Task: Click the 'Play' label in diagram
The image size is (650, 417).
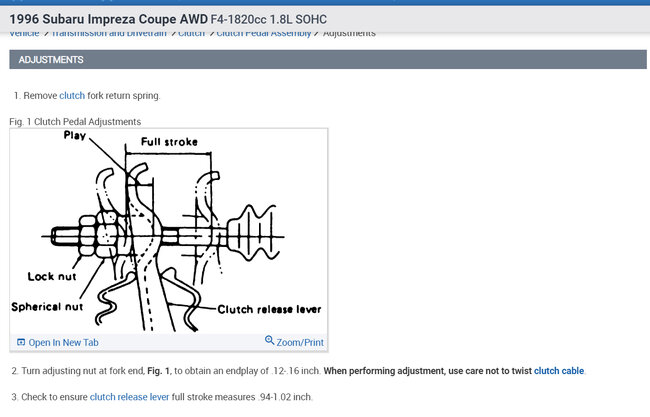Action: [75, 135]
